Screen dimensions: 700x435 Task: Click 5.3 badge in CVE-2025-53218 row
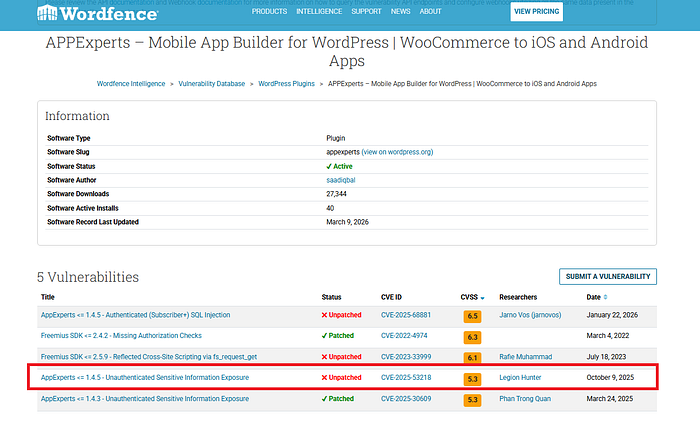[472, 379]
